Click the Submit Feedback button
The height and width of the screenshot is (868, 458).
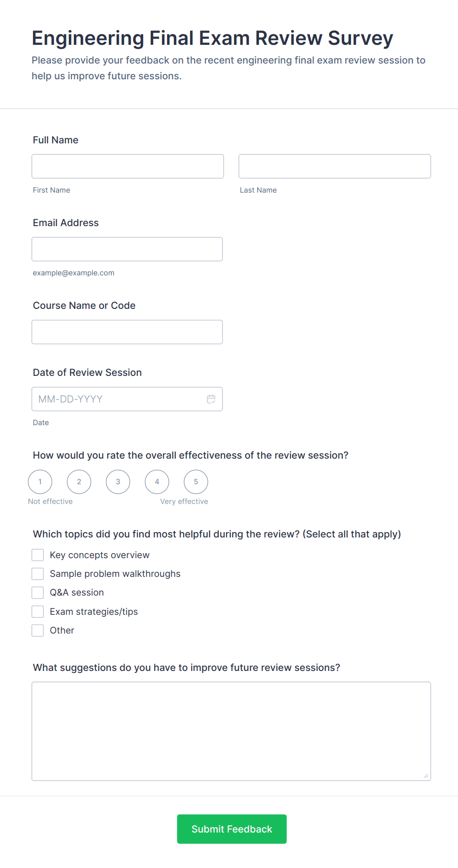(231, 829)
